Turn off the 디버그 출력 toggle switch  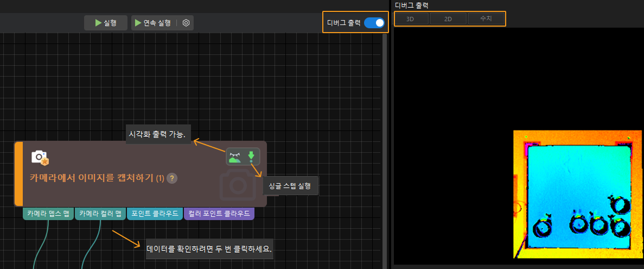[x=374, y=23]
